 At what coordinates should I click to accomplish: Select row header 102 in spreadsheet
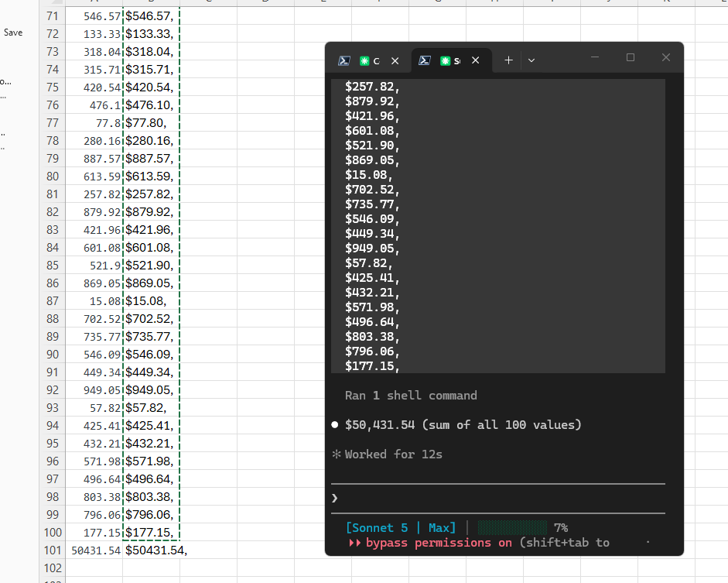pyautogui.click(x=52, y=568)
